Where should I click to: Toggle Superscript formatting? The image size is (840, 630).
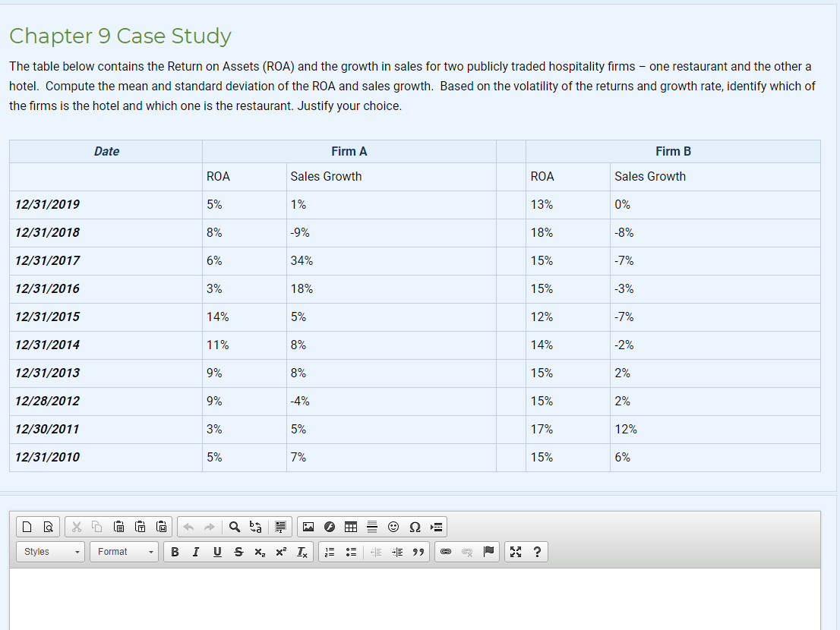pos(281,552)
